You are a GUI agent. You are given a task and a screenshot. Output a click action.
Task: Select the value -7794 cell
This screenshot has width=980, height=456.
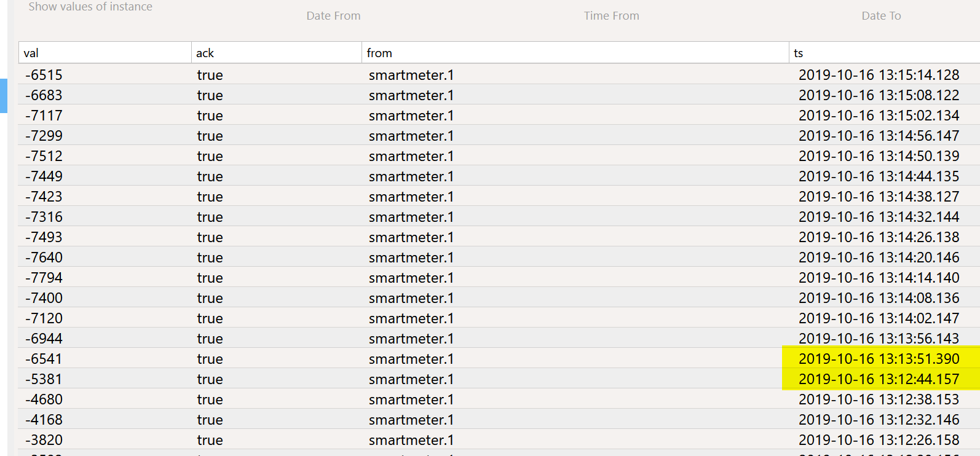pos(44,278)
